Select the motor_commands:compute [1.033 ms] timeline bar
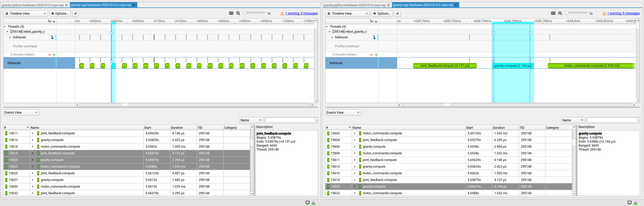Viewport: 644px width, 206px height. tap(592, 66)
